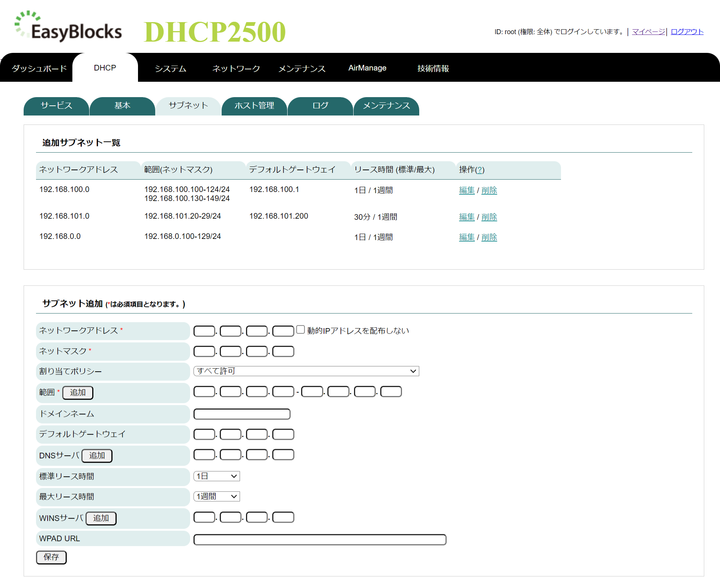Select the サービス sub-tab

pyautogui.click(x=56, y=106)
